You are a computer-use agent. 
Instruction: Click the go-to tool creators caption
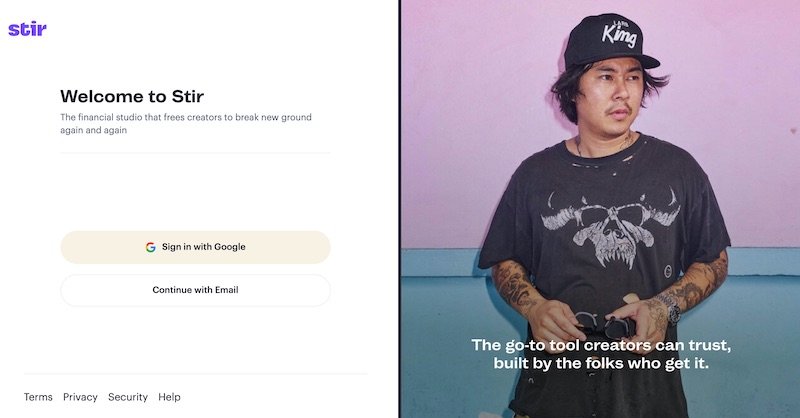tap(601, 354)
